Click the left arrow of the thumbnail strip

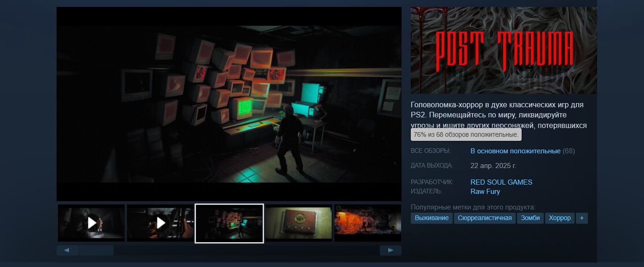[67, 250]
